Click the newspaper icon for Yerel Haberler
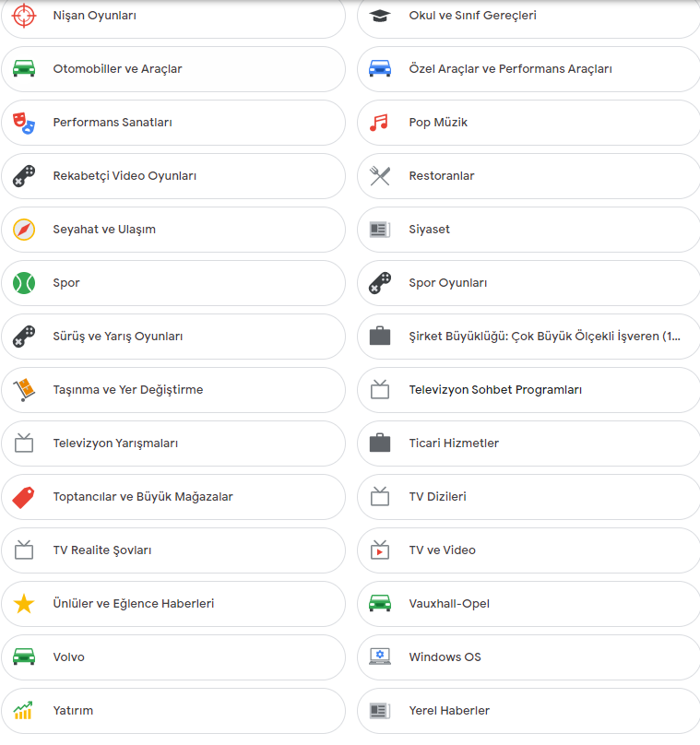 380,711
